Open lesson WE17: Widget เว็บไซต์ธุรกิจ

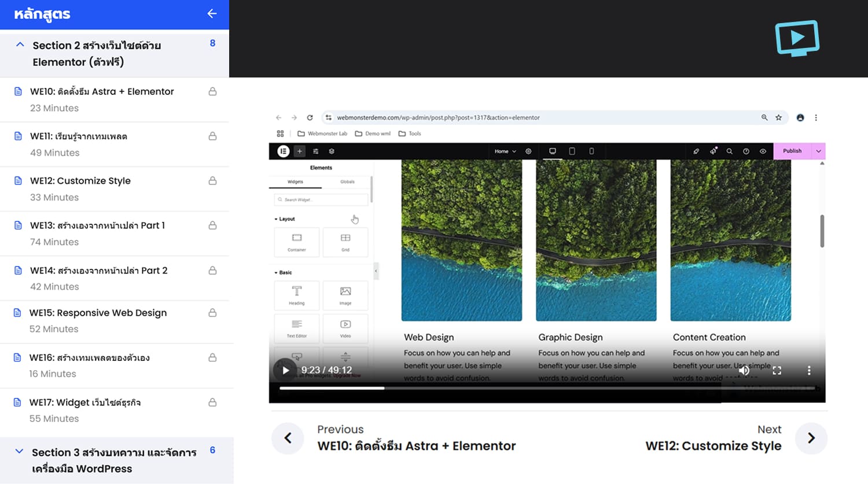click(85, 402)
